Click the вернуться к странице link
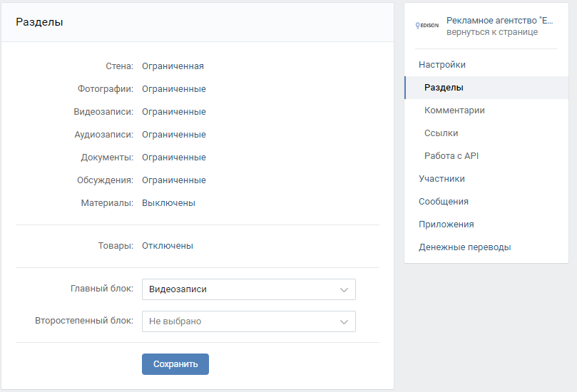The height and width of the screenshot is (392, 577). point(492,32)
